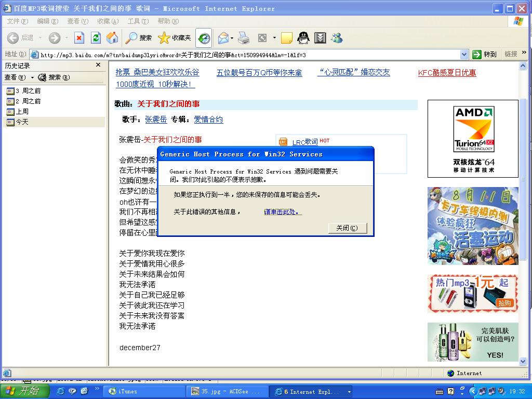Open the Internet Explorer taskbar group dropdown
532x399 pixels.
click(349, 392)
